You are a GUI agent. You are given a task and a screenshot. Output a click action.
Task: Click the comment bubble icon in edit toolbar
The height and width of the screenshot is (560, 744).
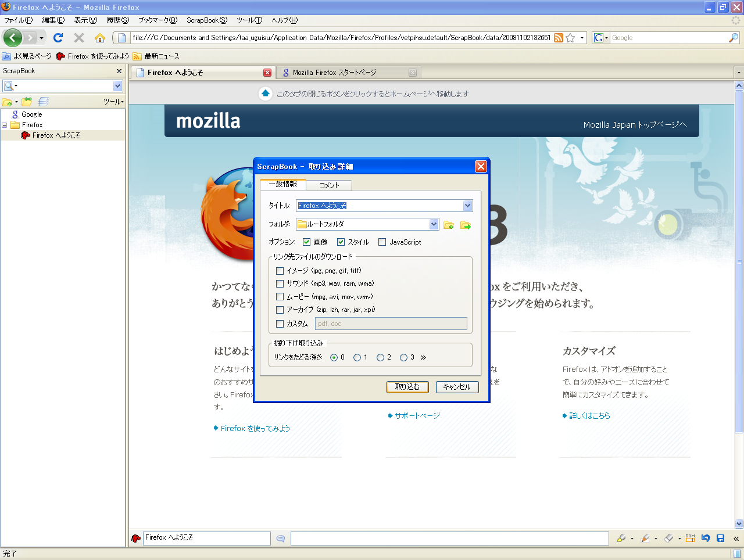pos(281,539)
